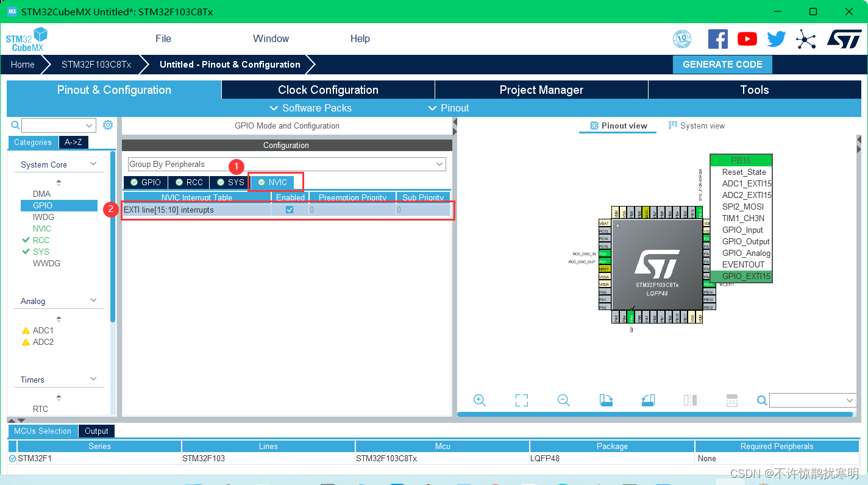Rotate the chip clockwise

pyautogui.click(x=606, y=400)
